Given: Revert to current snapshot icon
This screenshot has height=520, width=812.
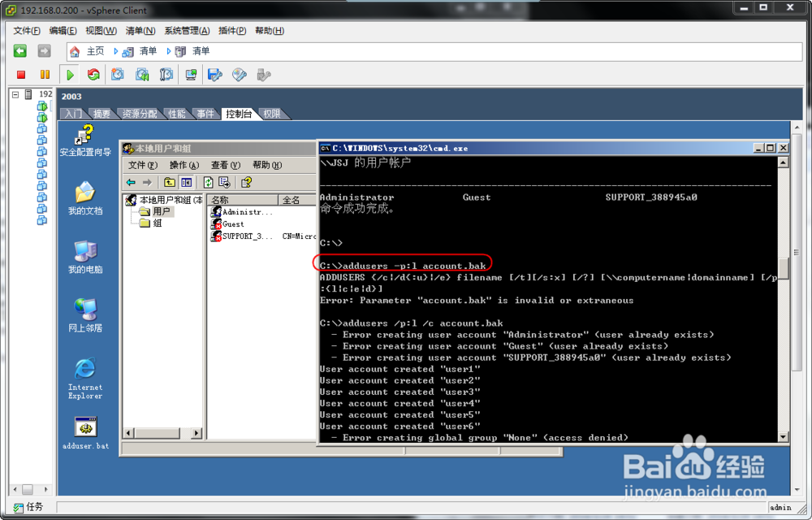Looking at the screenshot, I should (142, 75).
